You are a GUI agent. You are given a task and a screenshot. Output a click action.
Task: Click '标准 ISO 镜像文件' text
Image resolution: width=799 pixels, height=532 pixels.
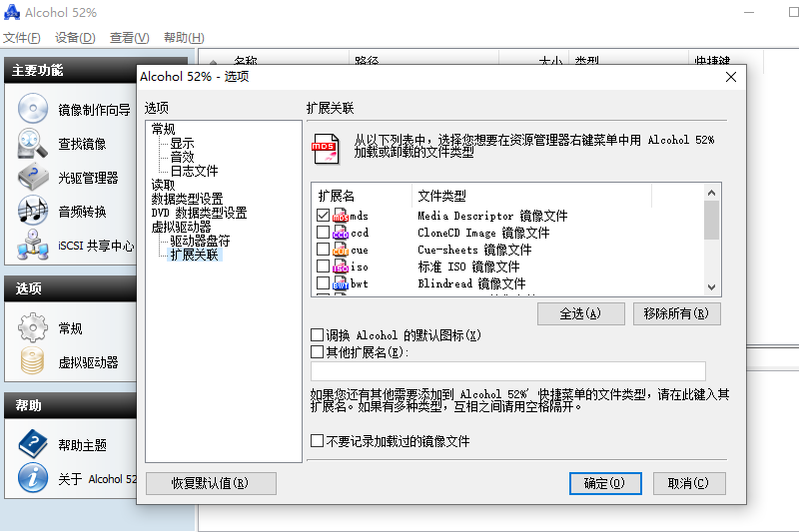coord(468,266)
